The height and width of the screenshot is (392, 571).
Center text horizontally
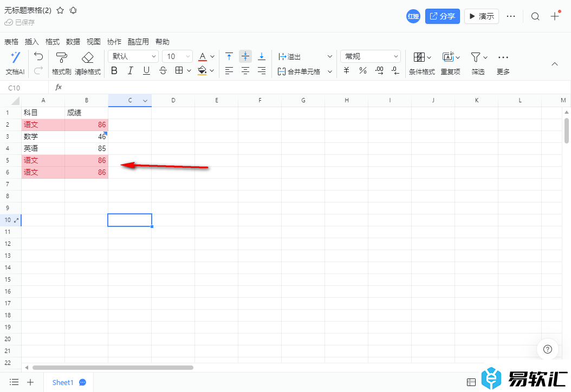tap(245, 70)
